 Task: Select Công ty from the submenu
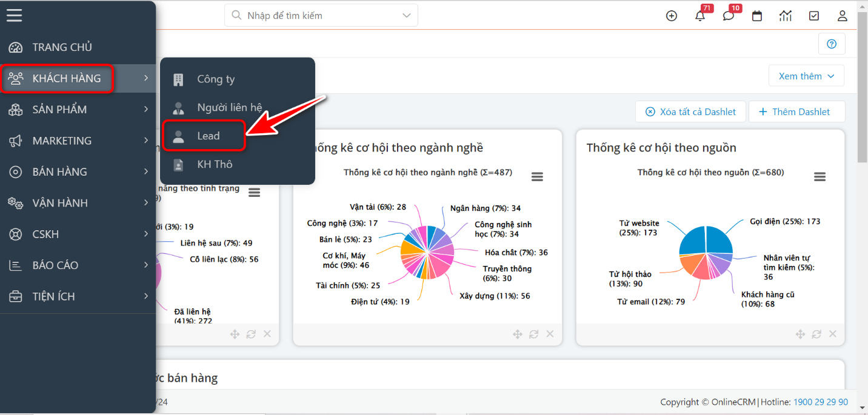click(x=215, y=79)
